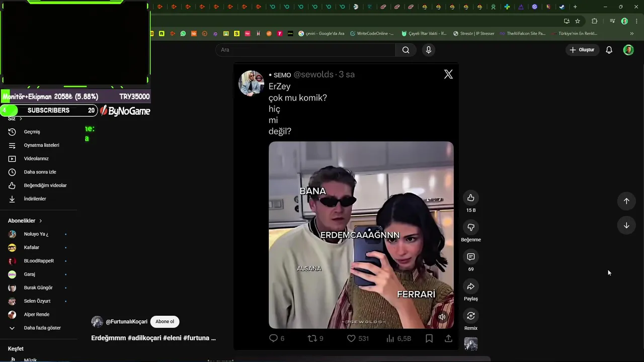
Task: Click the Shorts video player
Action: [346, 206]
